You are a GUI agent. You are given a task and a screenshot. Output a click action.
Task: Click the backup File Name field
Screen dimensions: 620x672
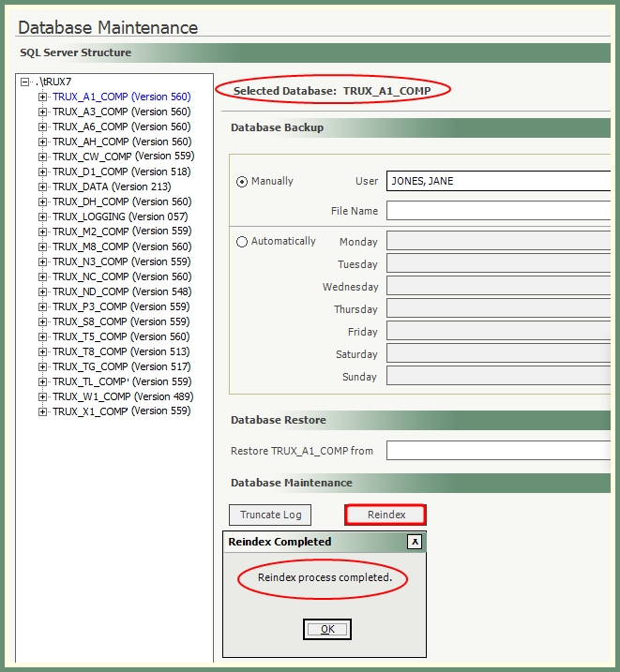[498, 211]
